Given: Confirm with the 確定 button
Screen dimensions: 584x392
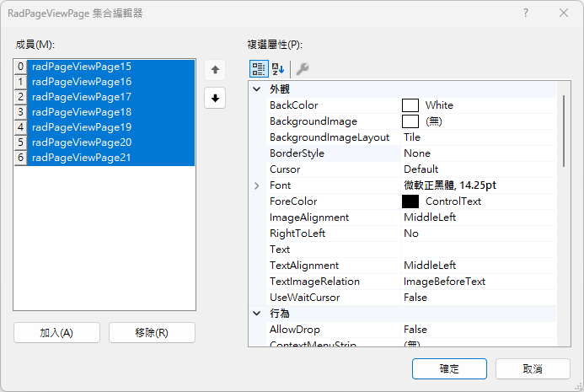Looking at the screenshot, I should click(449, 369).
